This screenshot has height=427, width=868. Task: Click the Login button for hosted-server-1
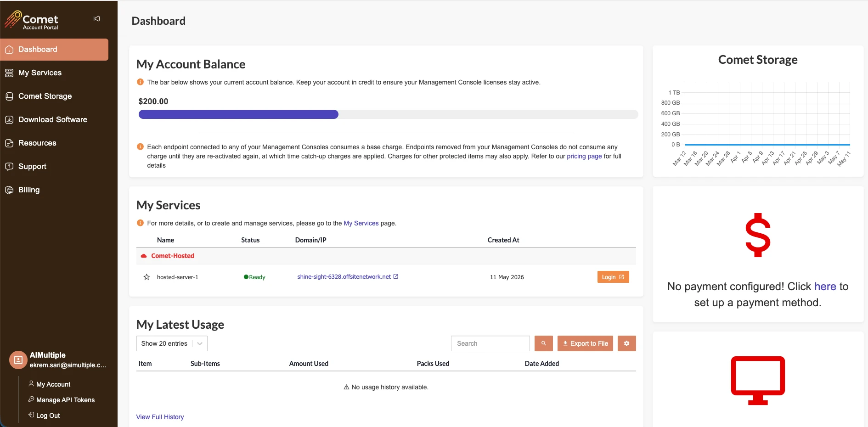pos(613,277)
